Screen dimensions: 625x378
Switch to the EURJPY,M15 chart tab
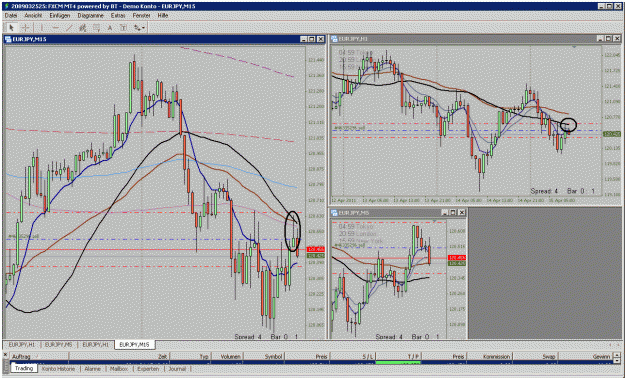click(x=134, y=345)
